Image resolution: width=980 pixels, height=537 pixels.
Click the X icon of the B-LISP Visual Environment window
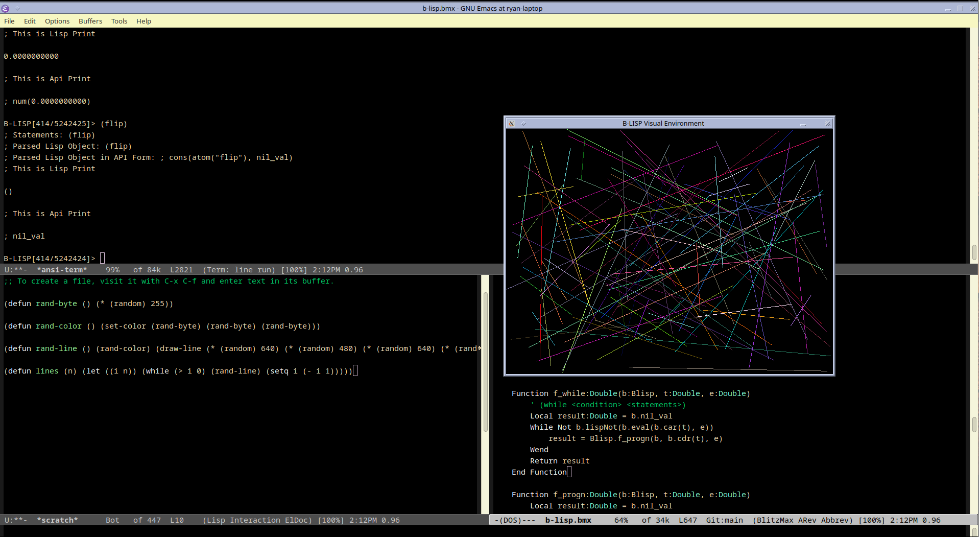pyautogui.click(x=512, y=123)
